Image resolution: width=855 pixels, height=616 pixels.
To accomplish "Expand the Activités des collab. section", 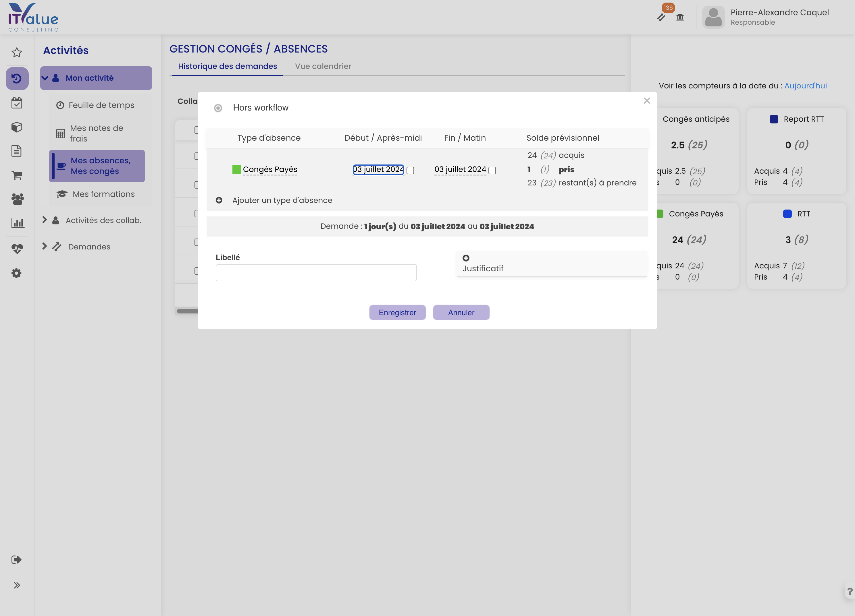I will click(x=45, y=220).
